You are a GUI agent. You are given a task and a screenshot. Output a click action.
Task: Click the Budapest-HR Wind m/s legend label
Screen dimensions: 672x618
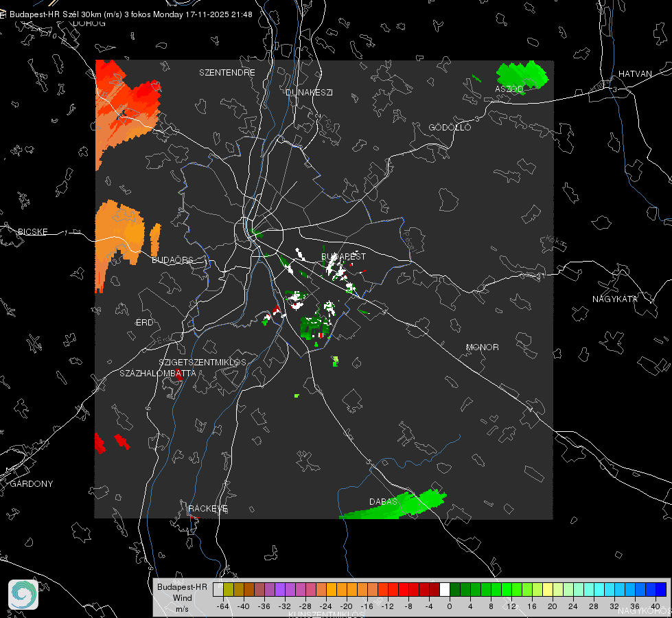(182, 597)
